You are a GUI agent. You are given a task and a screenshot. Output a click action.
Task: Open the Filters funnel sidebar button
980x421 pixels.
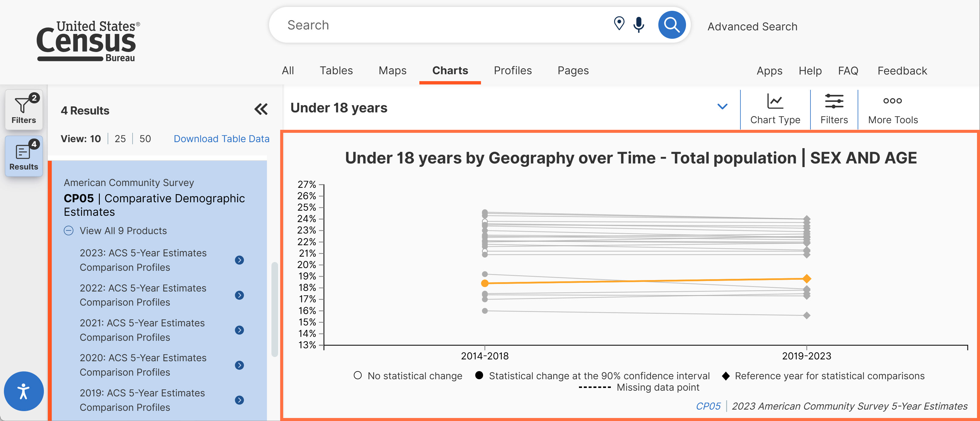pyautogui.click(x=23, y=109)
